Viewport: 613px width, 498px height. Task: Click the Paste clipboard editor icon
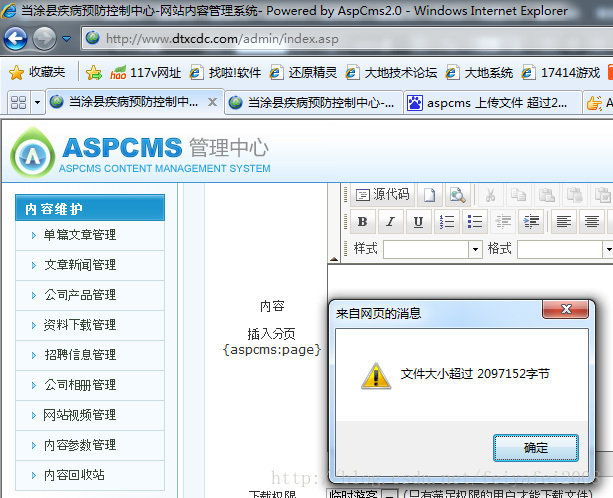click(547, 194)
